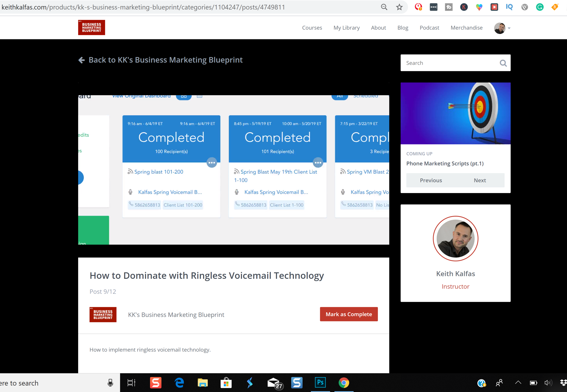Open the Podcast menu item
567x392 pixels.
[x=429, y=28]
